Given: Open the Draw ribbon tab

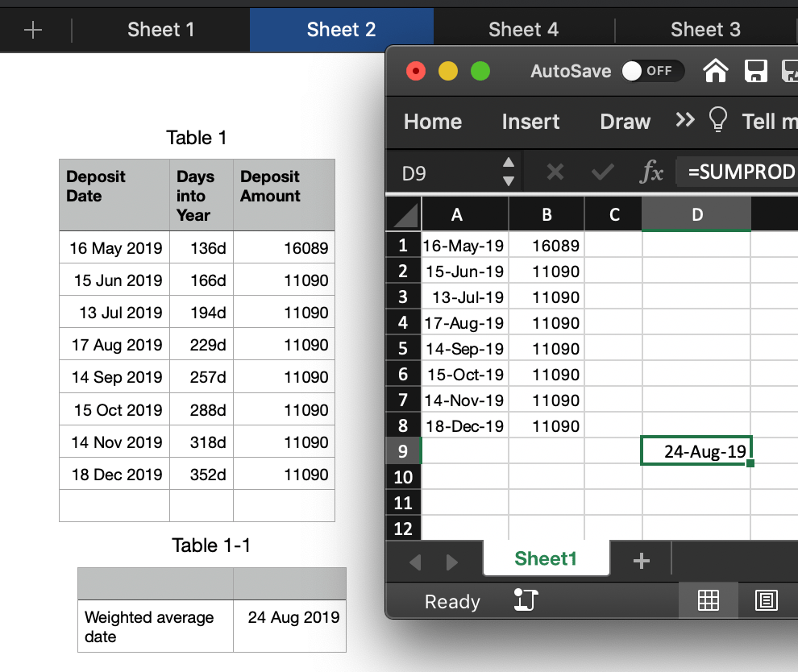Looking at the screenshot, I should (x=625, y=122).
